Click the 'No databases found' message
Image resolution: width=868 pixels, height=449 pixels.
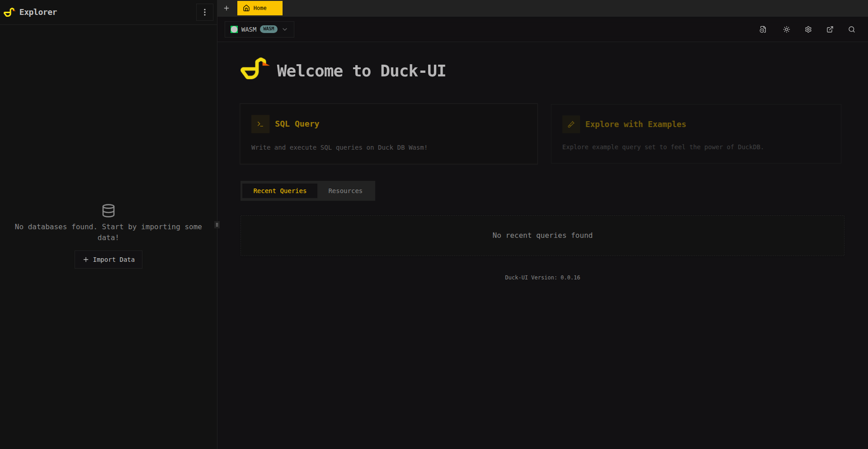click(x=108, y=232)
